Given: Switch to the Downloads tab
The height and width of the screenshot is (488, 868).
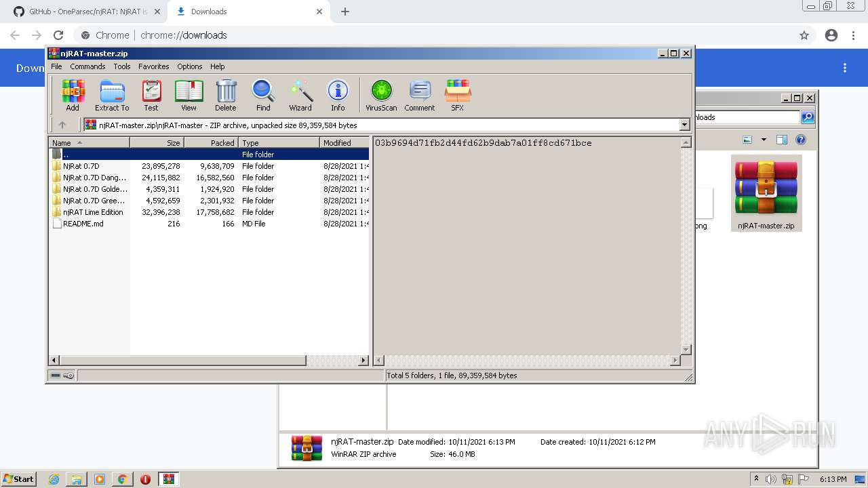Looking at the screenshot, I should [x=248, y=12].
